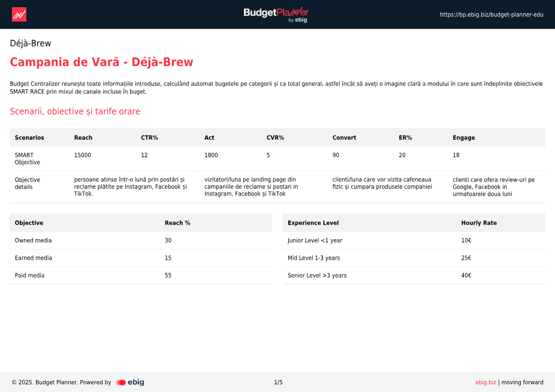Click the ebig logo in the footer
This screenshot has height=392, width=555.
130,382
